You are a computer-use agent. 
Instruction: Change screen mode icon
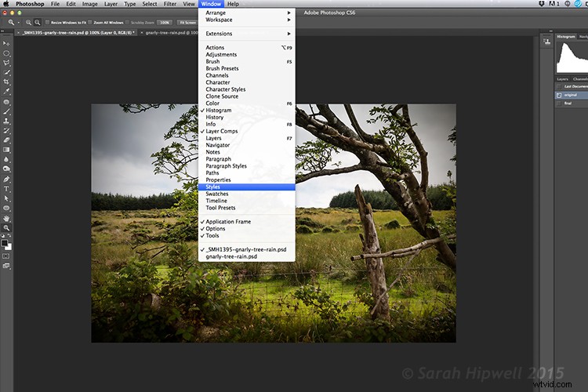(x=6, y=266)
